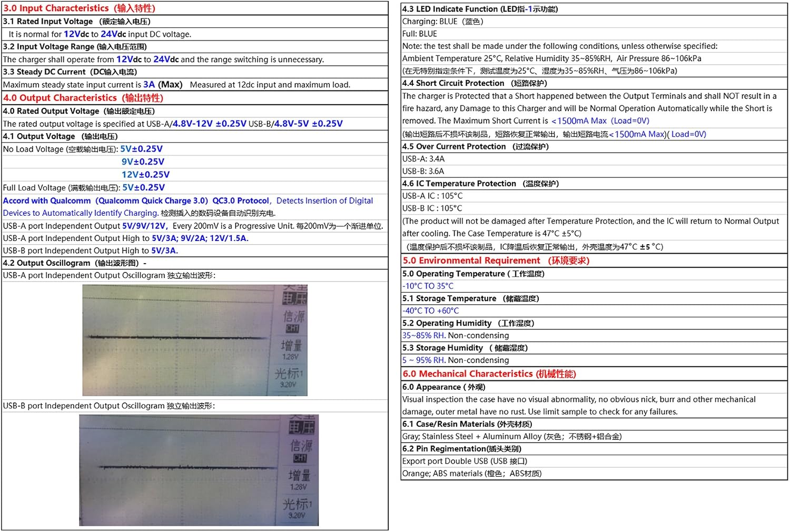The width and height of the screenshot is (790, 532).
Task: Click the '12V±0.25V' value
Action: [146, 174]
